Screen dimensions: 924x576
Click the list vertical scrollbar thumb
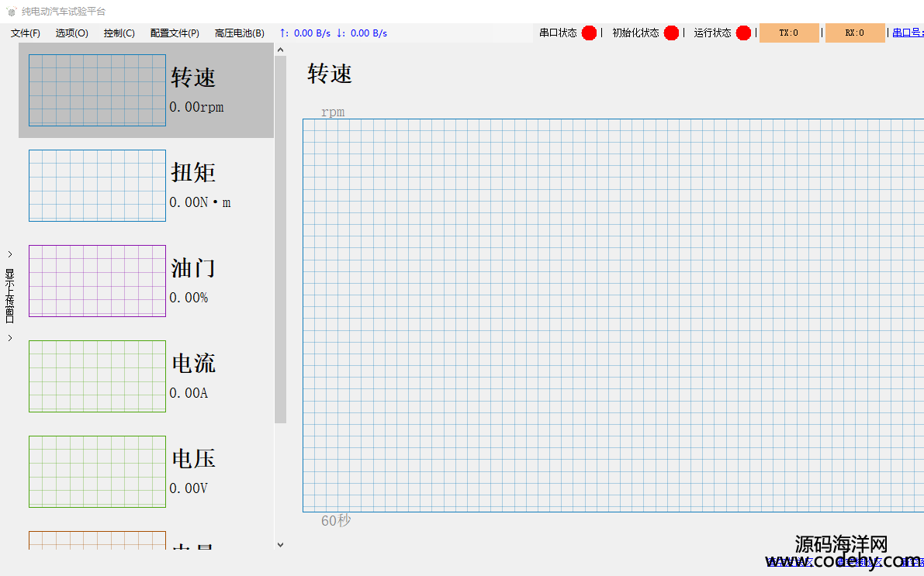coord(281,240)
